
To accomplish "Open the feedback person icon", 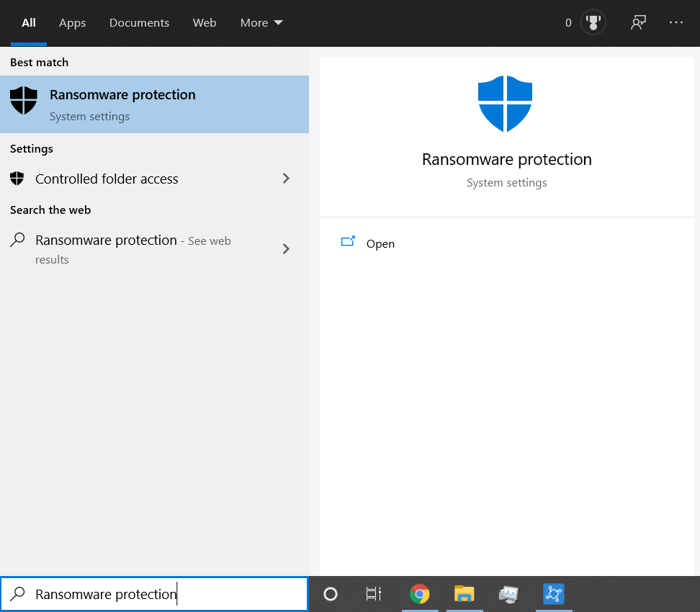I will (x=638, y=22).
